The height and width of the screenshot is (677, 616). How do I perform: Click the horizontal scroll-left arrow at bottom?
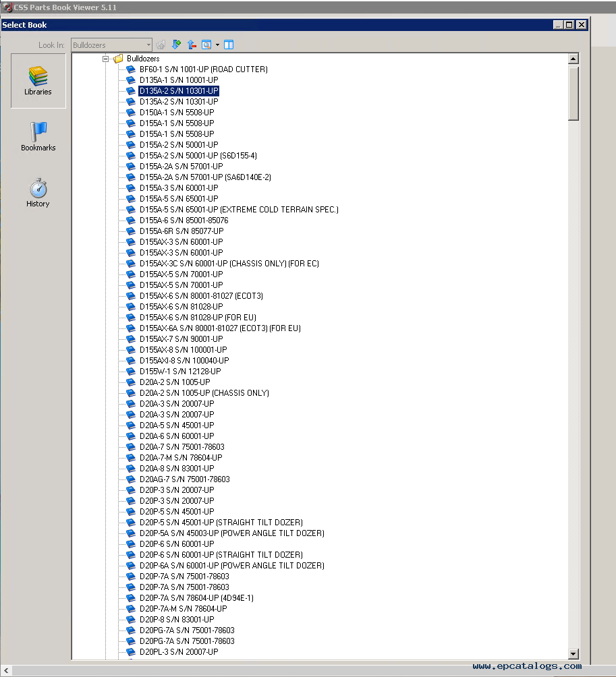point(6,670)
